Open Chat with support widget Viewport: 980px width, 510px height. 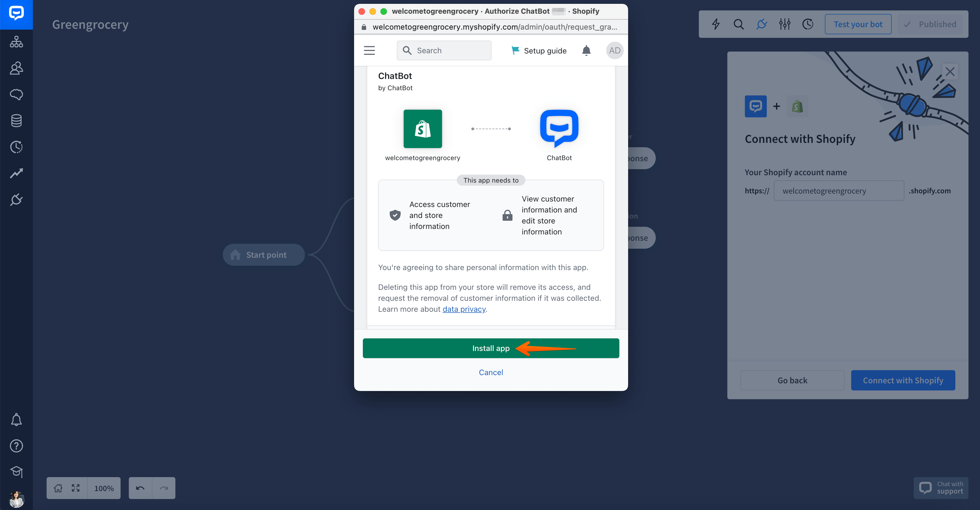point(941,488)
